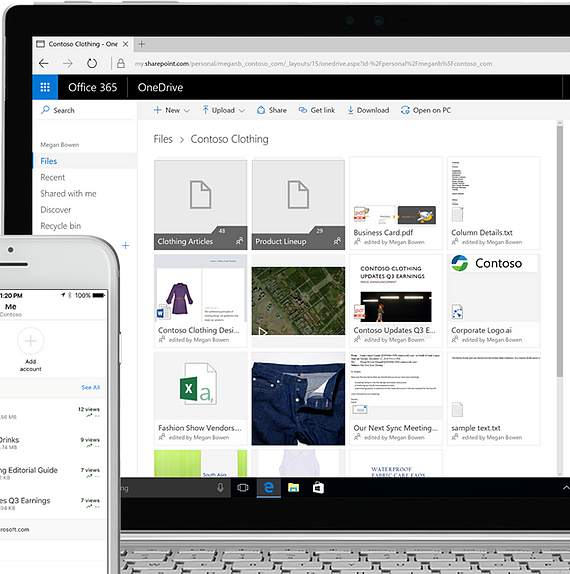Click sharing icon on Product Lineup folder
Image resolution: width=570 pixels, height=574 pixels.
pos(337,241)
